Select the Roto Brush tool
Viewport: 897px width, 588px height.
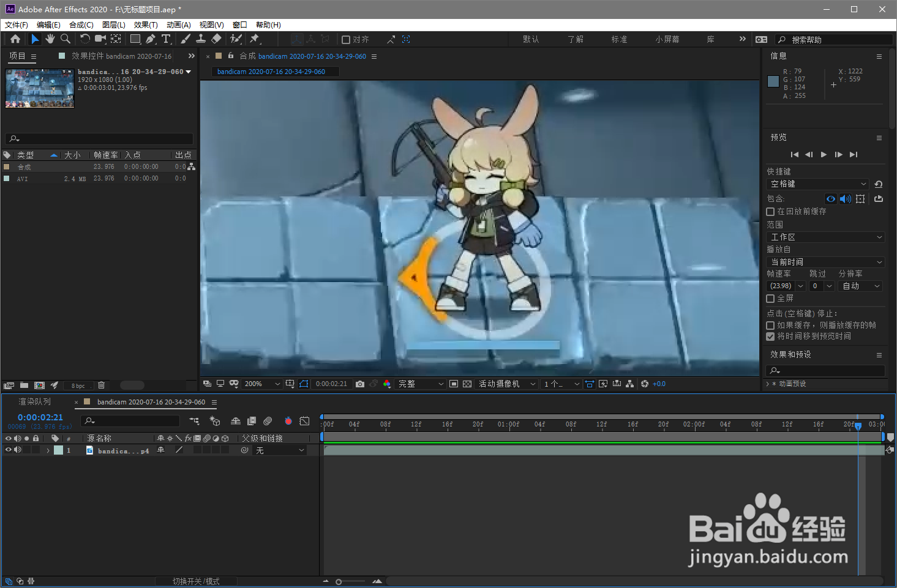point(236,39)
